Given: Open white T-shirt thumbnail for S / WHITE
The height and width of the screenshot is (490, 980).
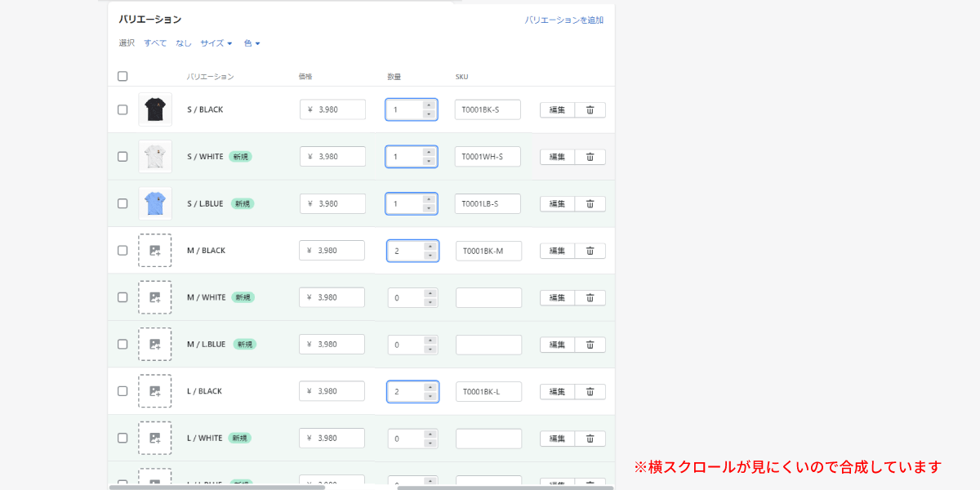Looking at the screenshot, I should tap(155, 157).
